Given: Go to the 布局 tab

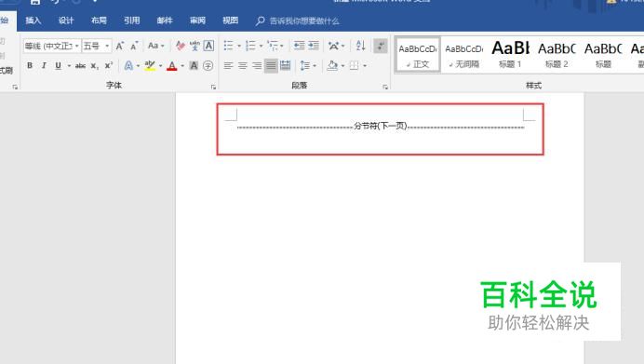Looking at the screenshot, I should [x=99, y=20].
